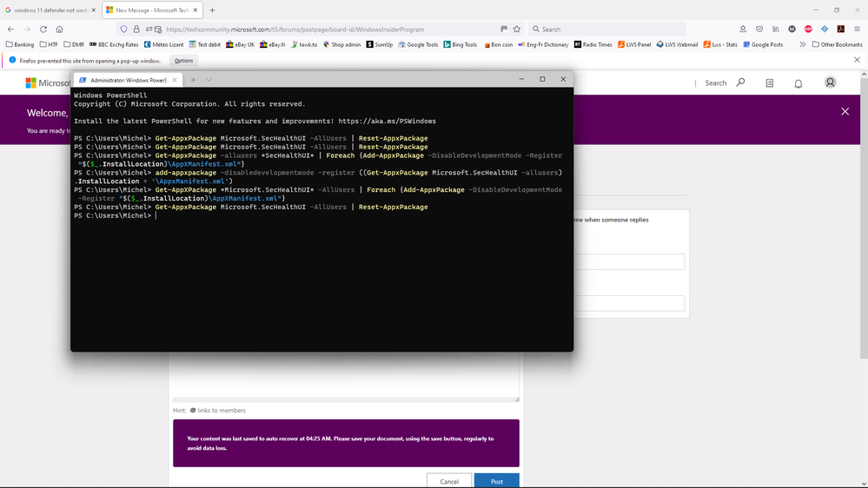Open the news feed list icon

point(770,83)
